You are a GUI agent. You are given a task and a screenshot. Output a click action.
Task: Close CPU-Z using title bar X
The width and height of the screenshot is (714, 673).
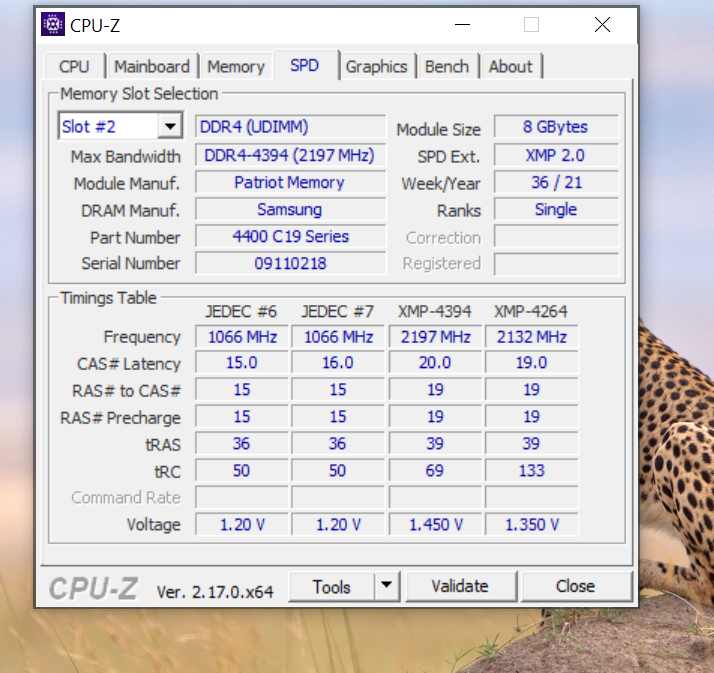point(602,25)
